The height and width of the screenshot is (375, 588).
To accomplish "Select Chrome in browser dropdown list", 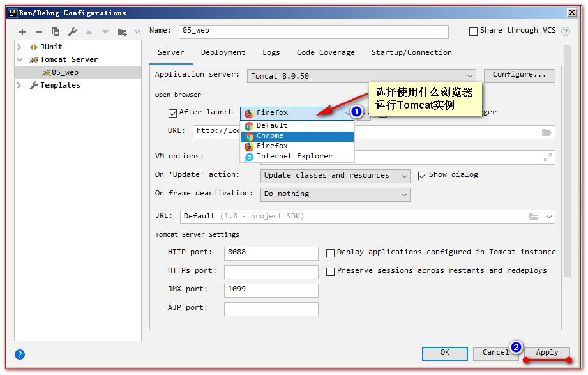I will [x=297, y=136].
